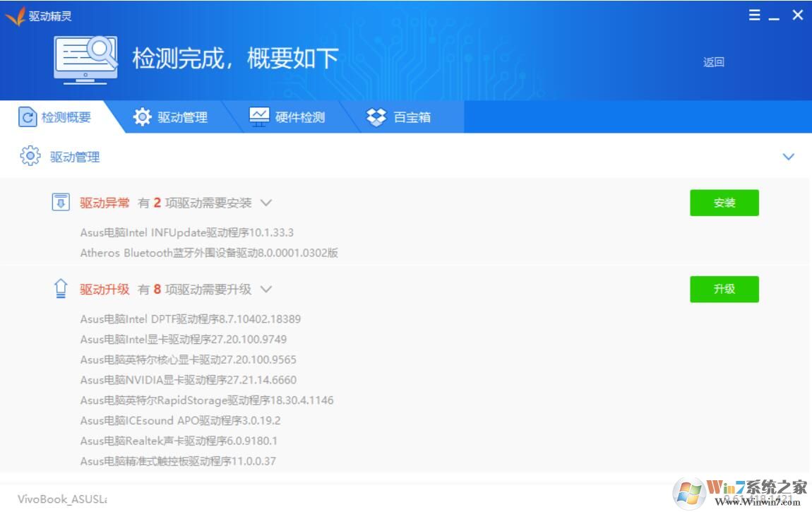
Task: Click the 返回 link at top right
Action: (713, 61)
